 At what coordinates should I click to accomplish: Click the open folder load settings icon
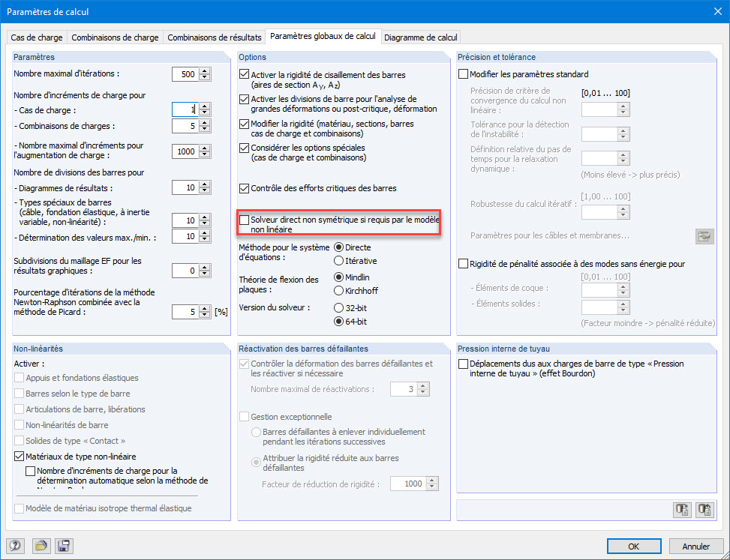tap(41, 545)
